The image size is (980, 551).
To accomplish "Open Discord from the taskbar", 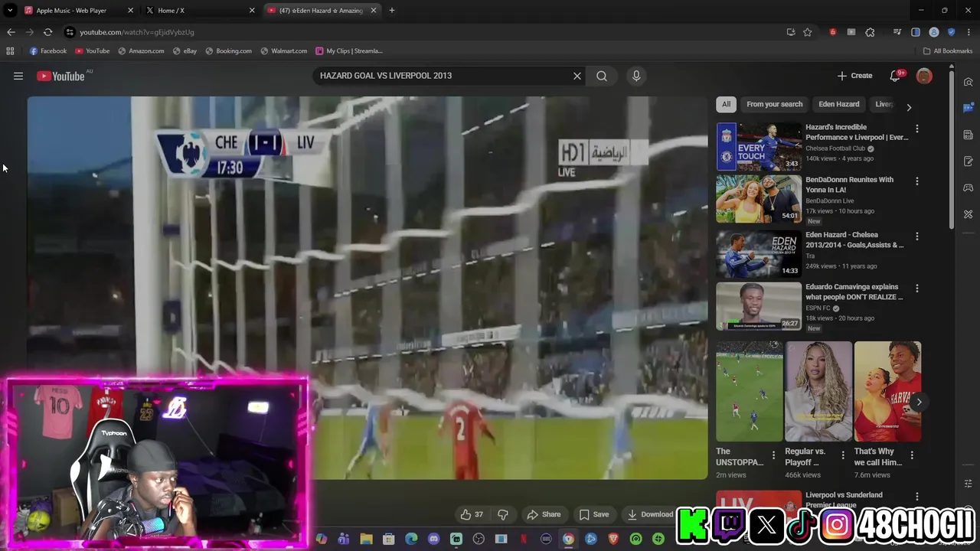I will click(434, 539).
